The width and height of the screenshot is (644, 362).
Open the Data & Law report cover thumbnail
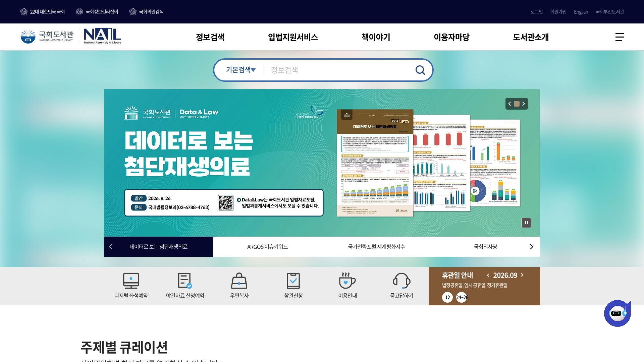pyautogui.click(x=375, y=163)
